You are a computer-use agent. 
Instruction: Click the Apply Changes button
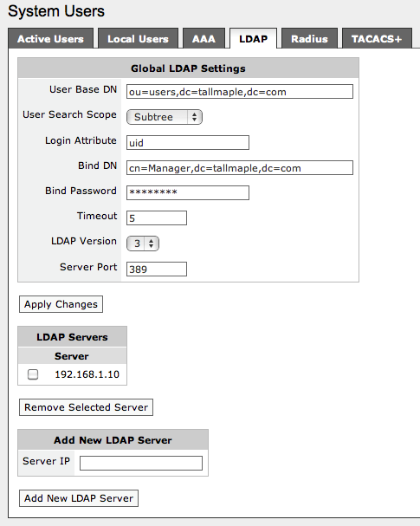coord(61,304)
